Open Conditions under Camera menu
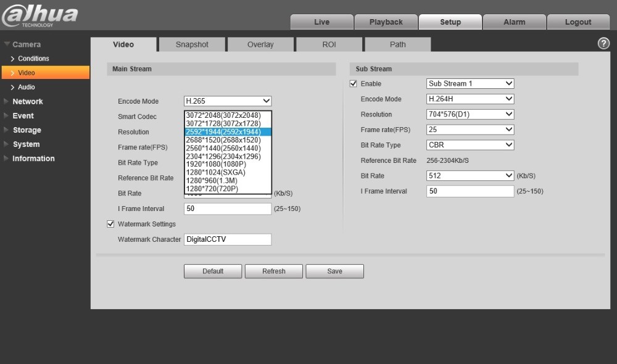The image size is (617, 364). (33, 59)
